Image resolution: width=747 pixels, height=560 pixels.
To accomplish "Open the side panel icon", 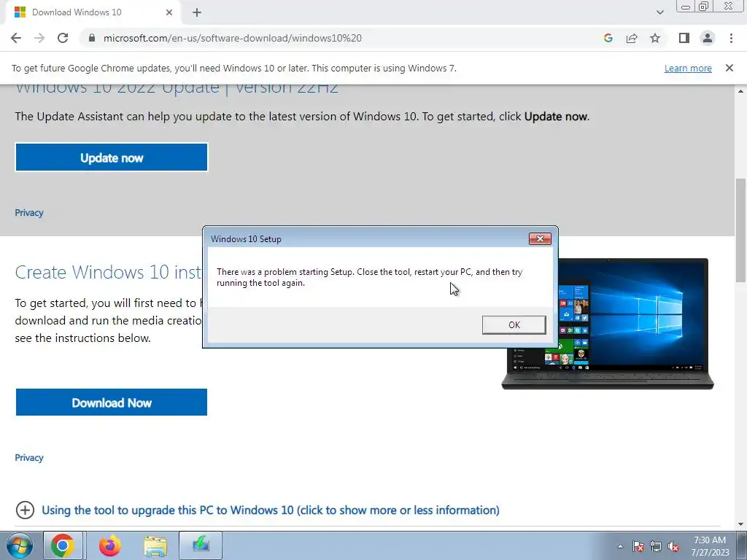I will pos(684,38).
